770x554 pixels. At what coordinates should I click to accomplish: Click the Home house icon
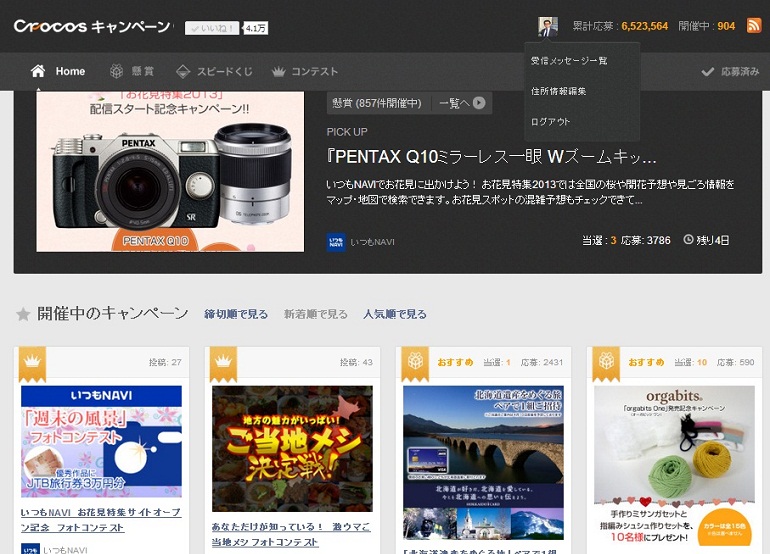click(x=38, y=71)
